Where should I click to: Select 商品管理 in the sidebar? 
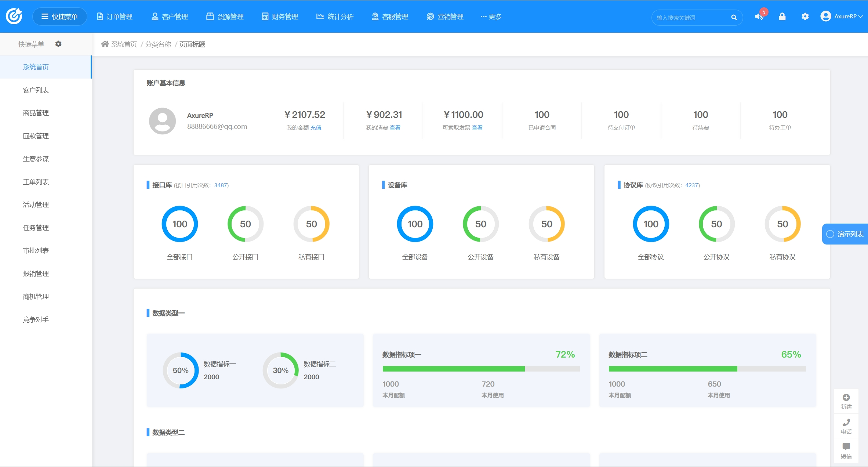click(46, 113)
